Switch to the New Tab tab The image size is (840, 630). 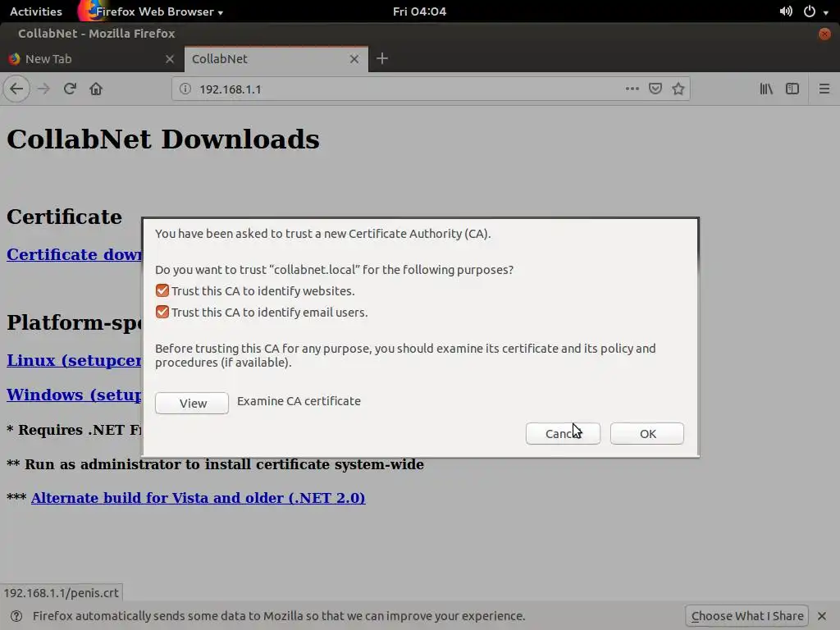click(x=92, y=59)
